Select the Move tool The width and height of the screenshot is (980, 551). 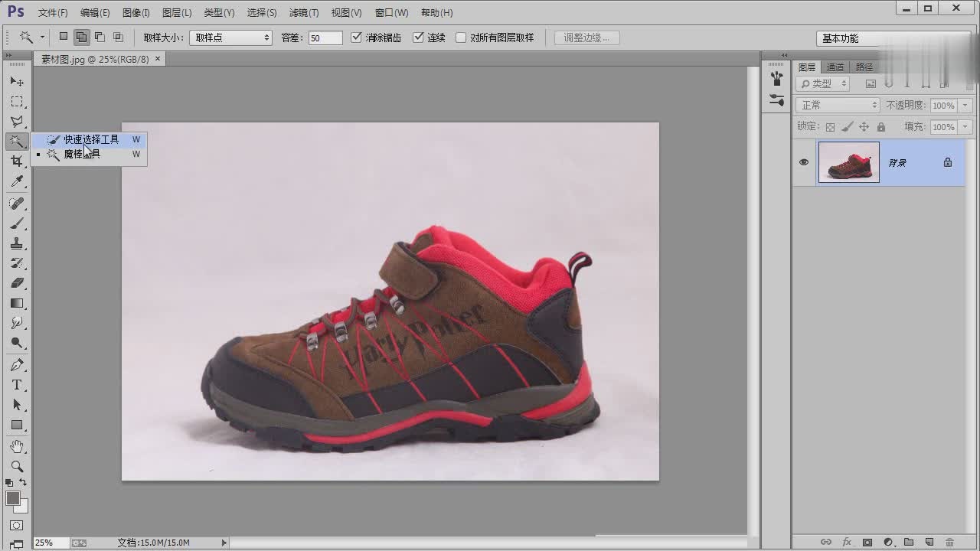point(17,81)
